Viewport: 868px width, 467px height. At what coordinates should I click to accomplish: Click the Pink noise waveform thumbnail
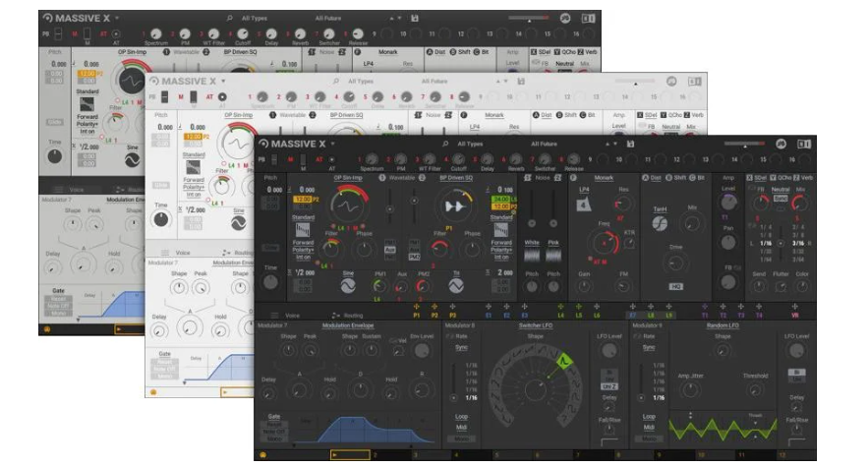pyautogui.click(x=553, y=255)
